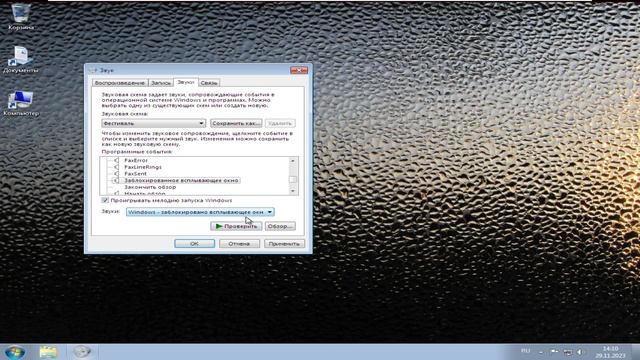Image resolution: width=640 pixels, height=360 pixels.
Task: Open the action center flag tray icon
Action: (554, 351)
